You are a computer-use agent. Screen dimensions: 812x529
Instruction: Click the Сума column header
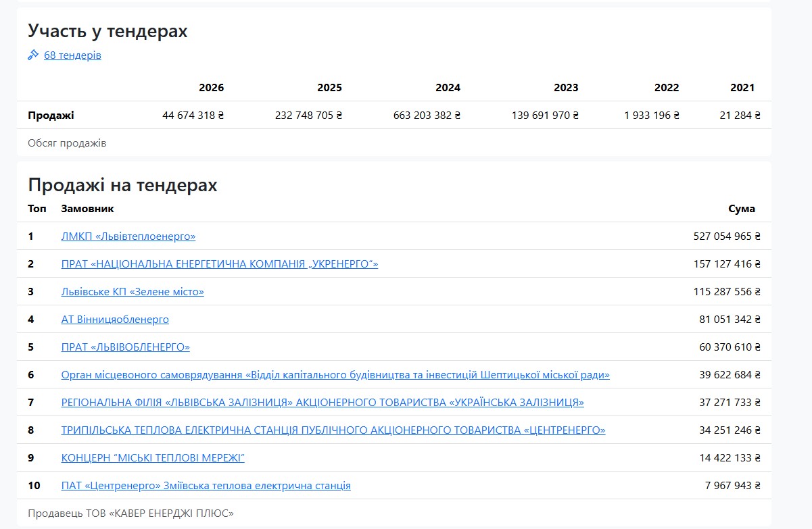pyautogui.click(x=742, y=209)
